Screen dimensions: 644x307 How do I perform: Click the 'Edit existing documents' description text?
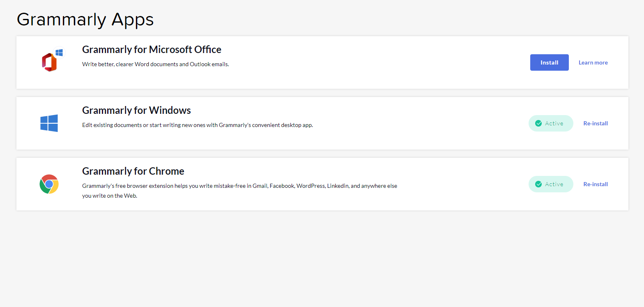pyautogui.click(x=198, y=125)
